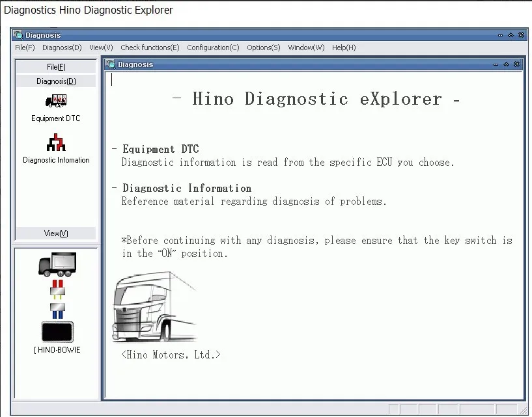Click the Equipment DTC heading in content pane
This screenshot has height=417, width=532.
coord(160,149)
